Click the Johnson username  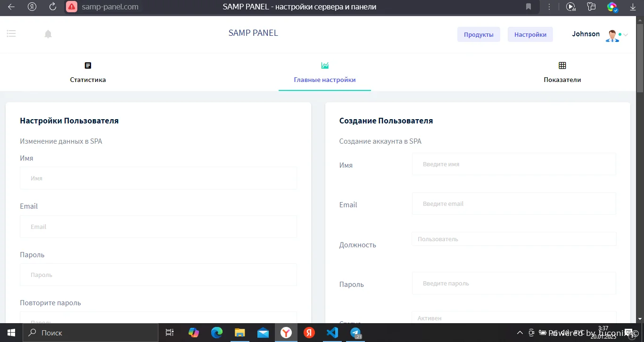coord(586,34)
